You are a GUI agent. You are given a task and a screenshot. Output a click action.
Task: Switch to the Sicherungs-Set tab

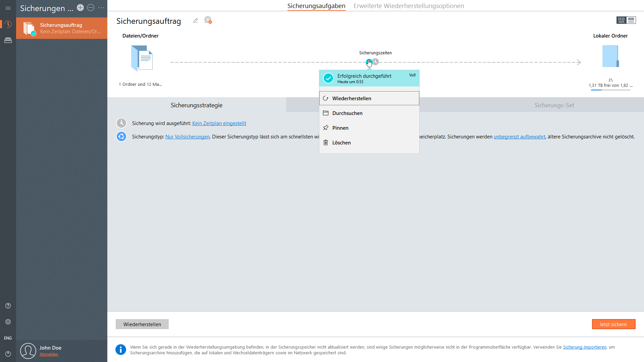pos(554,105)
